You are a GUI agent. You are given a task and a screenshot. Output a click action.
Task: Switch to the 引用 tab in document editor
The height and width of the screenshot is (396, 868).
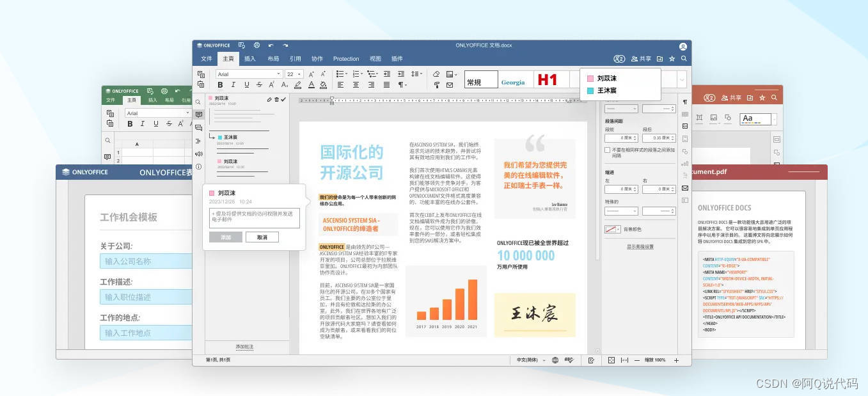[295, 59]
